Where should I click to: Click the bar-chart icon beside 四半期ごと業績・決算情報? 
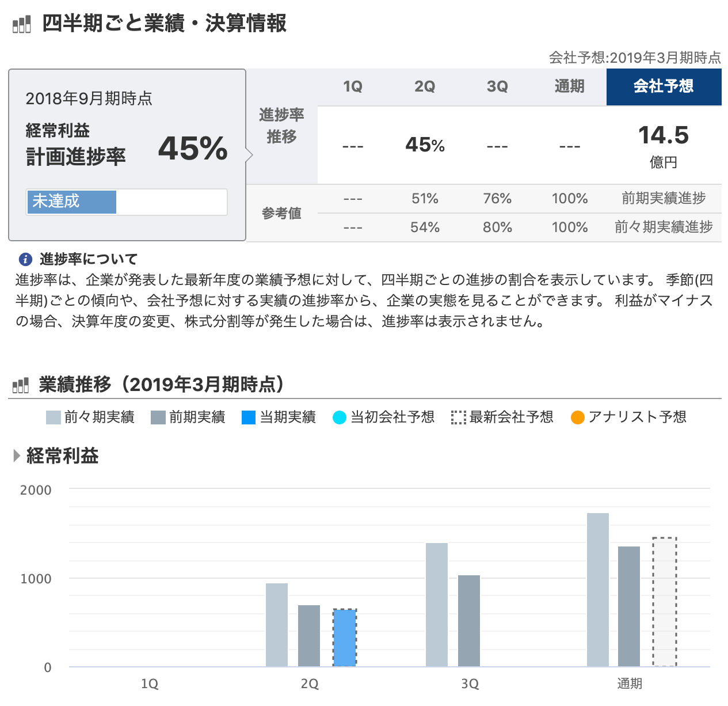point(21,24)
